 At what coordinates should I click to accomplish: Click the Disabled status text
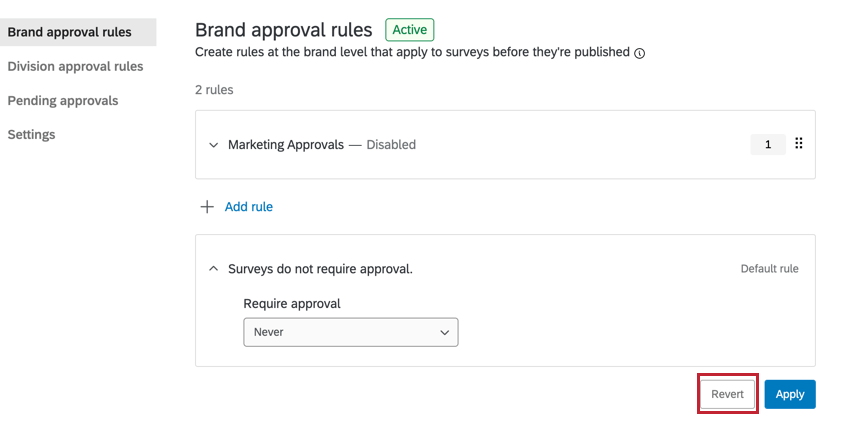391,145
